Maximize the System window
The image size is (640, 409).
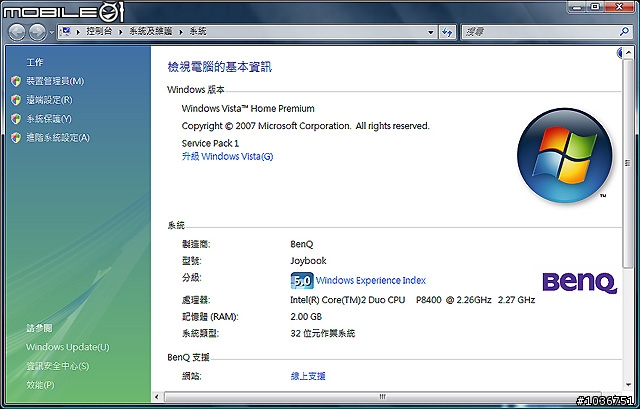tap(596, 7)
